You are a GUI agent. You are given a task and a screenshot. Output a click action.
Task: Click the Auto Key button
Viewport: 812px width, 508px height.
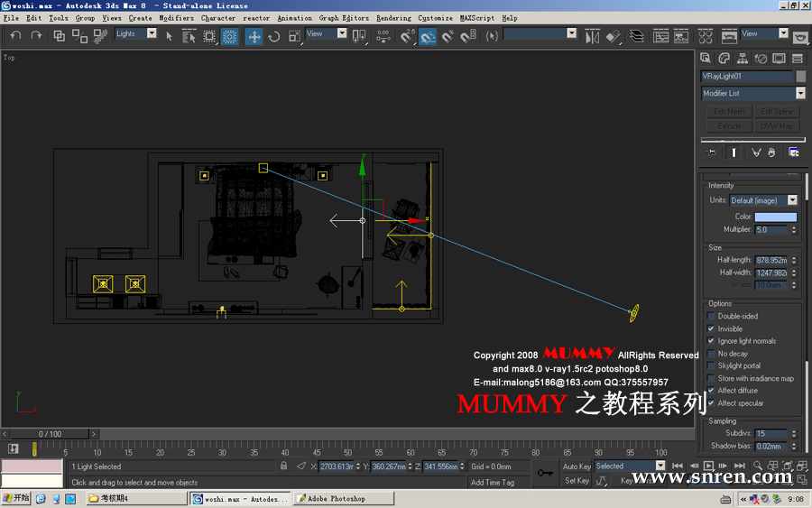[x=577, y=466]
